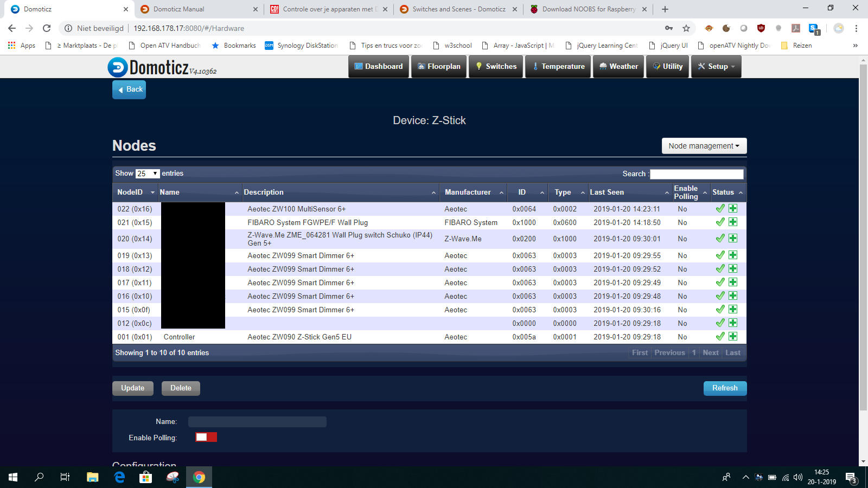Select Aeotec ZW100 MultiSensor 6+ row
This screenshot has width=868, height=488.
click(x=429, y=209)
